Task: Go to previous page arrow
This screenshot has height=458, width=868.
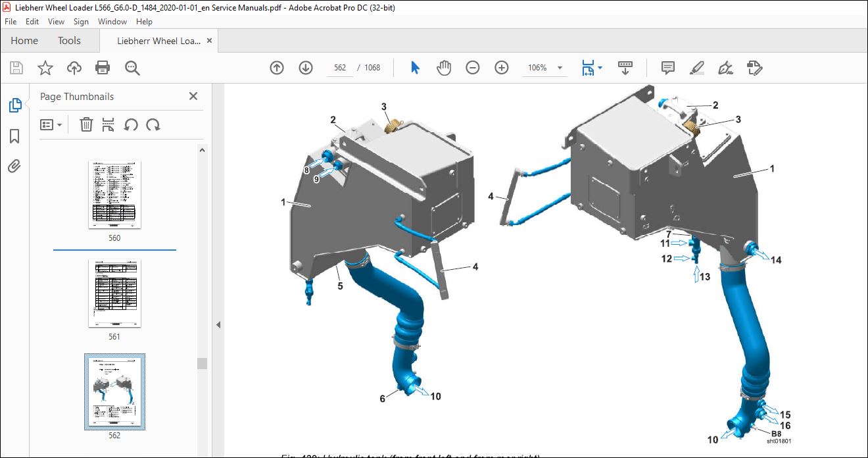Action: (277, 68)
